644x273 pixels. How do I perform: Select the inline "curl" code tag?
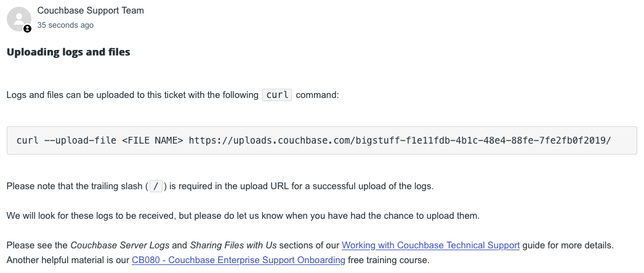[x=277, y=95]
